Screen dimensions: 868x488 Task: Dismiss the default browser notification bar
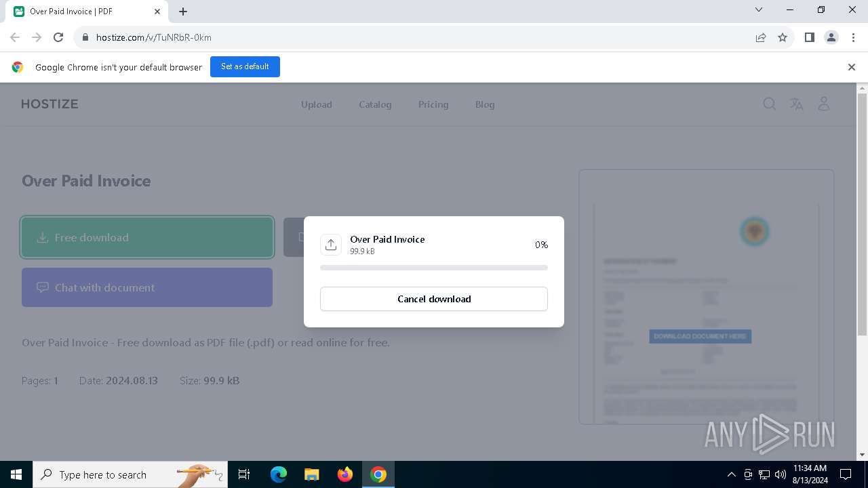click(x=852, y=67)
